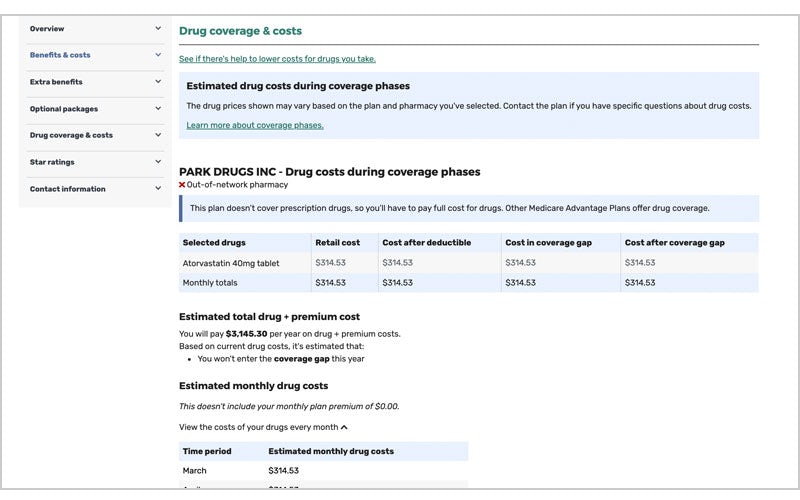Expand the Overview section chevron
Image resolution: width=800 pixels, height=500 pixels.
click(158, 29)
